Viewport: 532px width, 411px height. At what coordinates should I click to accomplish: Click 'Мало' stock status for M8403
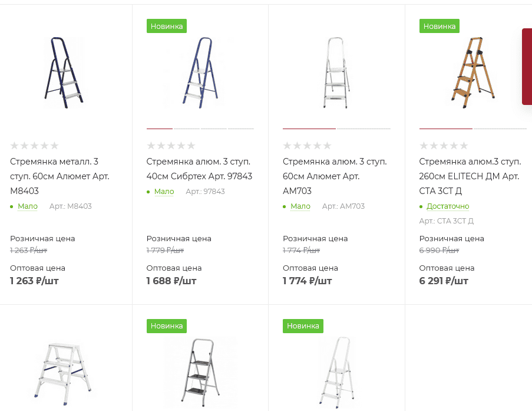(x=28, y=206)
